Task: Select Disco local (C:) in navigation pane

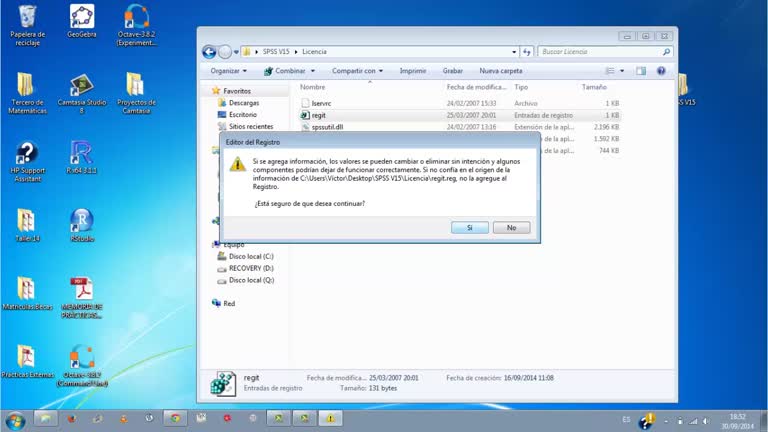Action: click(x=251, y=256)
